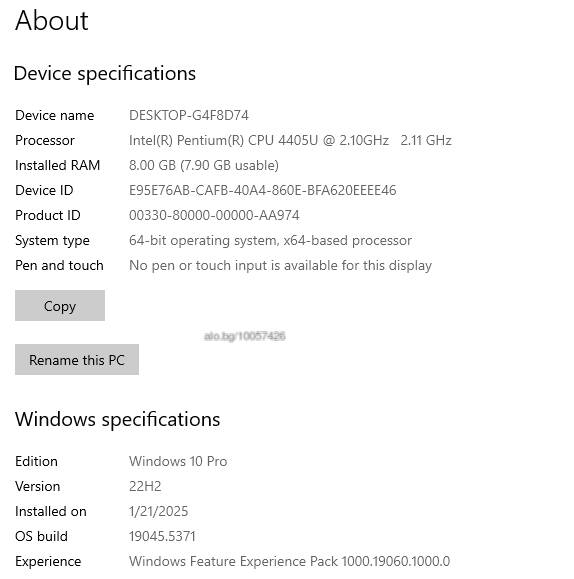Click the Device specifications heading
The height and width of the screenshot is (579, 574).
pos(105,73)
